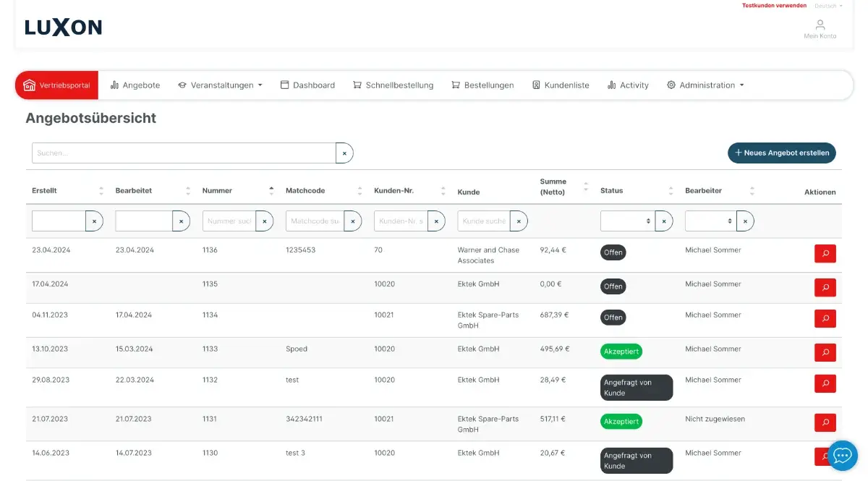
Task: Click the Bestellungen cart icon
Action: (x=455, y=85)
